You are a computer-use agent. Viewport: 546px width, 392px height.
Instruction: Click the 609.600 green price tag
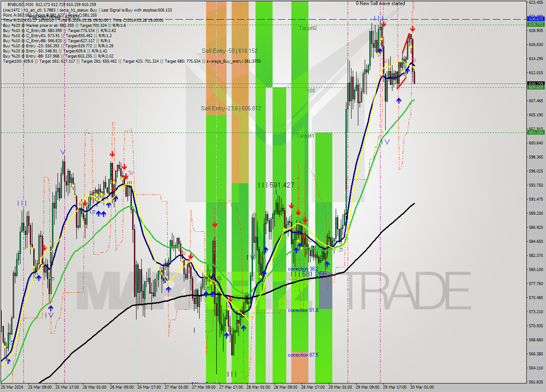536,87
